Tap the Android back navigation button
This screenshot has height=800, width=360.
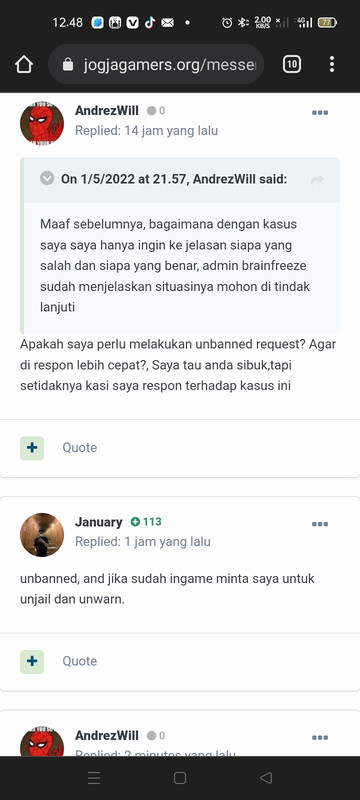point(266,778)
